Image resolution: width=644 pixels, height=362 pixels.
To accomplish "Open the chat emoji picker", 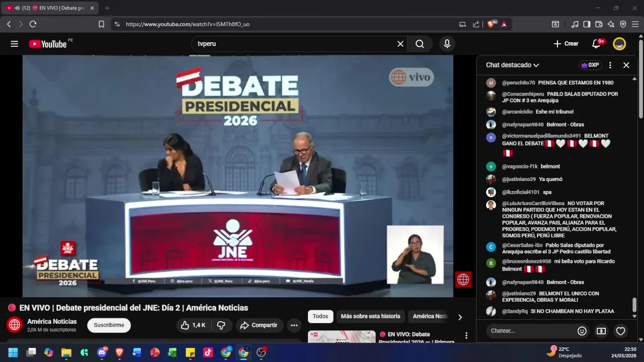I will 582,331.
